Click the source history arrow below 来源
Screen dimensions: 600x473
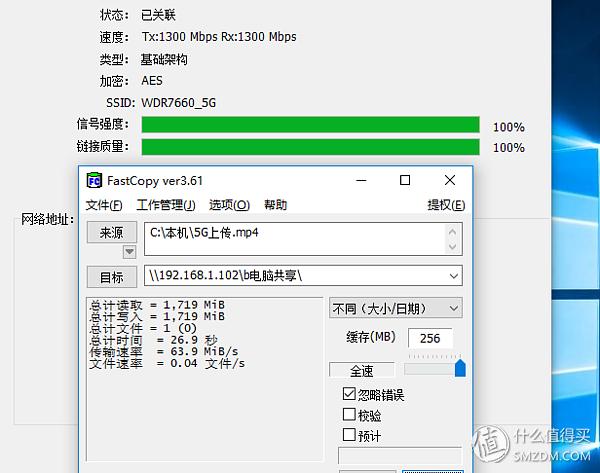[x=129, y=252]
